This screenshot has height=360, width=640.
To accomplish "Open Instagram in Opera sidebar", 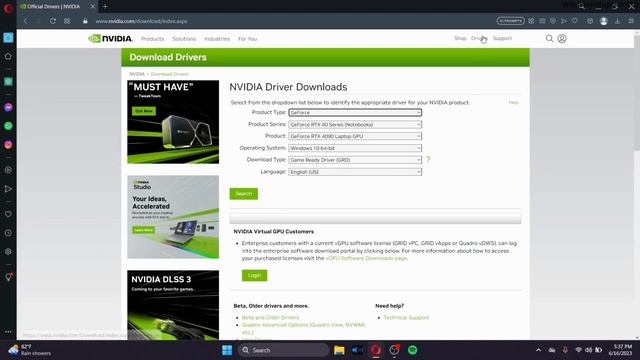I will (8, 145).
